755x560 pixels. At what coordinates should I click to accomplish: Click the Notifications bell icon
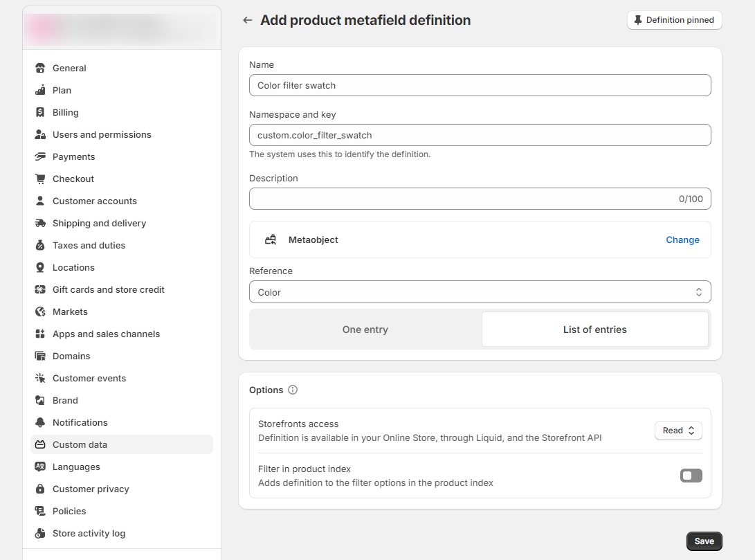(40, 422)
